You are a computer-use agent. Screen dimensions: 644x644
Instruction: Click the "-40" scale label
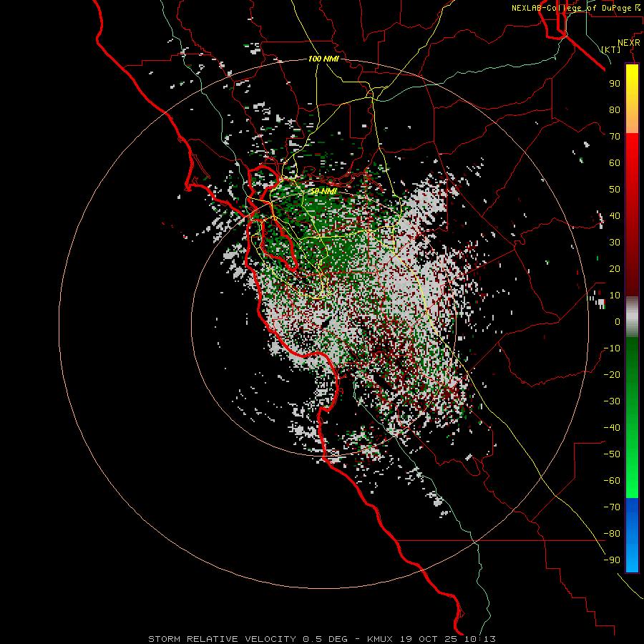pyautogui.click(x=612, y=428)
